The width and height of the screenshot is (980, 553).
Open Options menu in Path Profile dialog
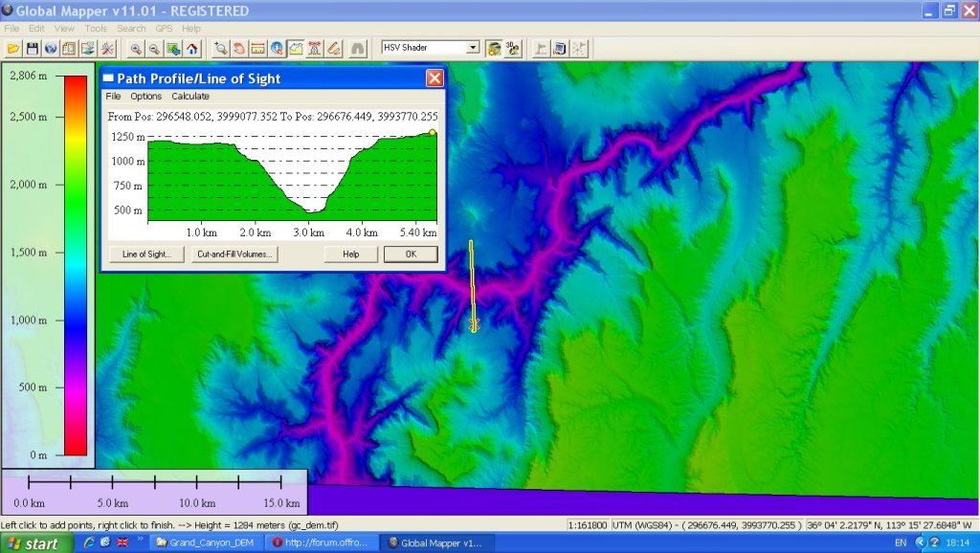[146, 96]
